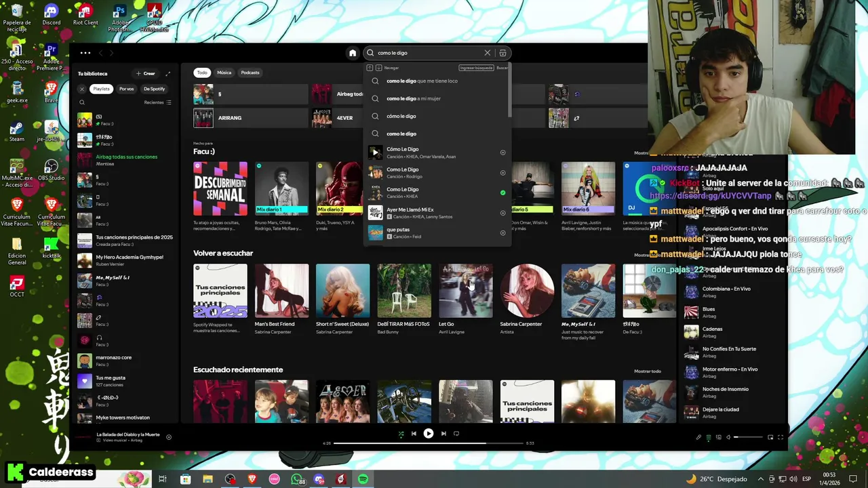This screenshot has width=868, height=488.
Task: Open the three-dot Spotify menu
Action: click(85, 53)
